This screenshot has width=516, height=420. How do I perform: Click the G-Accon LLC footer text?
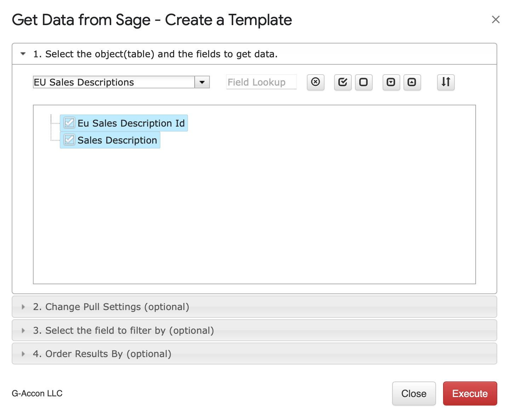click(37, 393)
